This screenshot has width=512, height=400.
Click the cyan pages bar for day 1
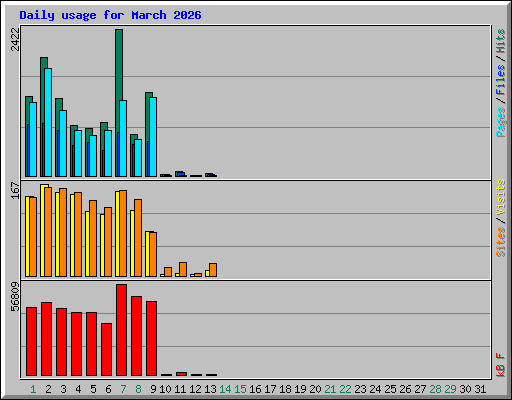point(33,139)
